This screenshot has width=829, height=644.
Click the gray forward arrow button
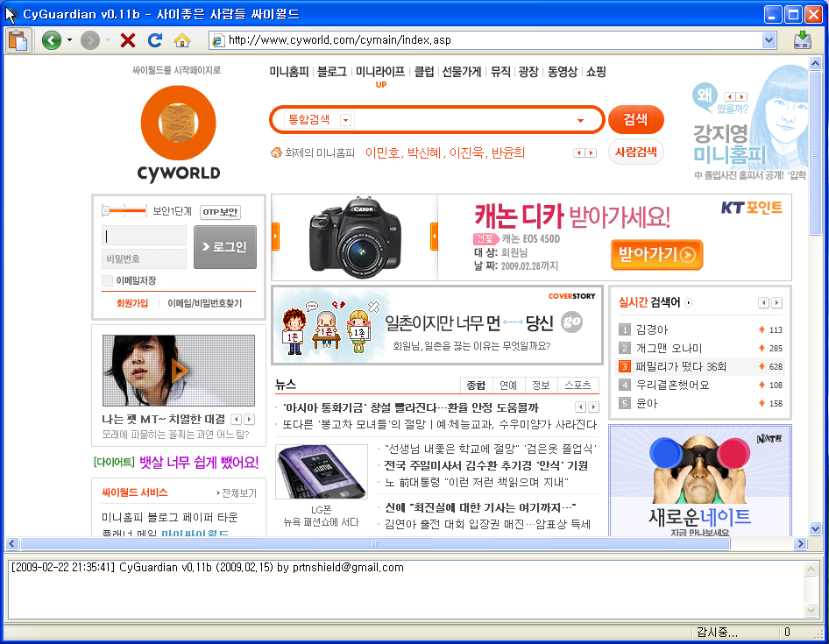[x=90, y=40]
